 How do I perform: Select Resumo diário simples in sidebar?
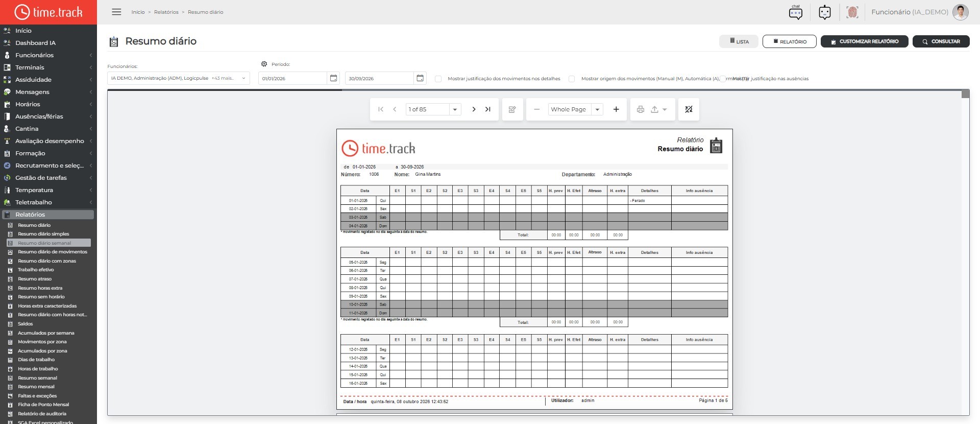coord(43,234)
